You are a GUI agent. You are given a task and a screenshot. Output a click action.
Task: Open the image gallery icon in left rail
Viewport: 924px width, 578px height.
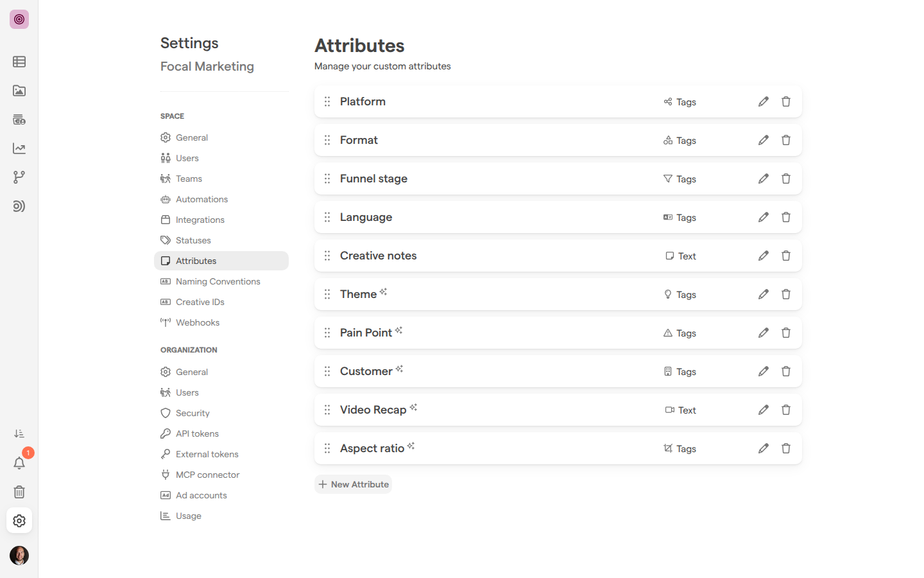point(19,91)
